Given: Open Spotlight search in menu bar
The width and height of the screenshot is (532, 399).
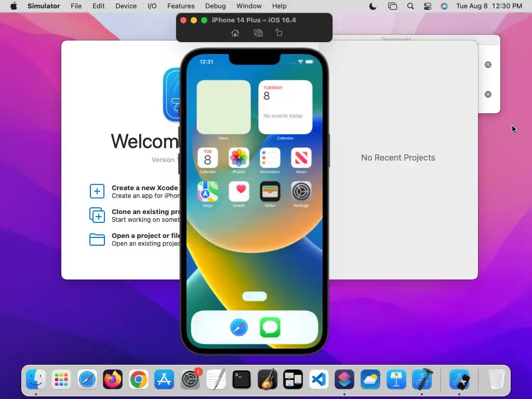Looking at the screenshot, I should [410, 6].
